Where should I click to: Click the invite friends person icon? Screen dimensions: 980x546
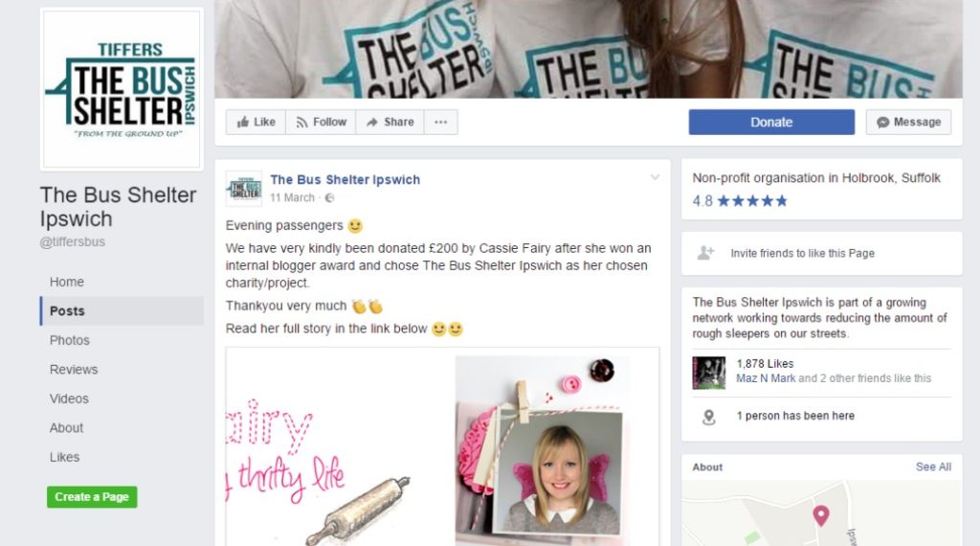coord(705,253)
